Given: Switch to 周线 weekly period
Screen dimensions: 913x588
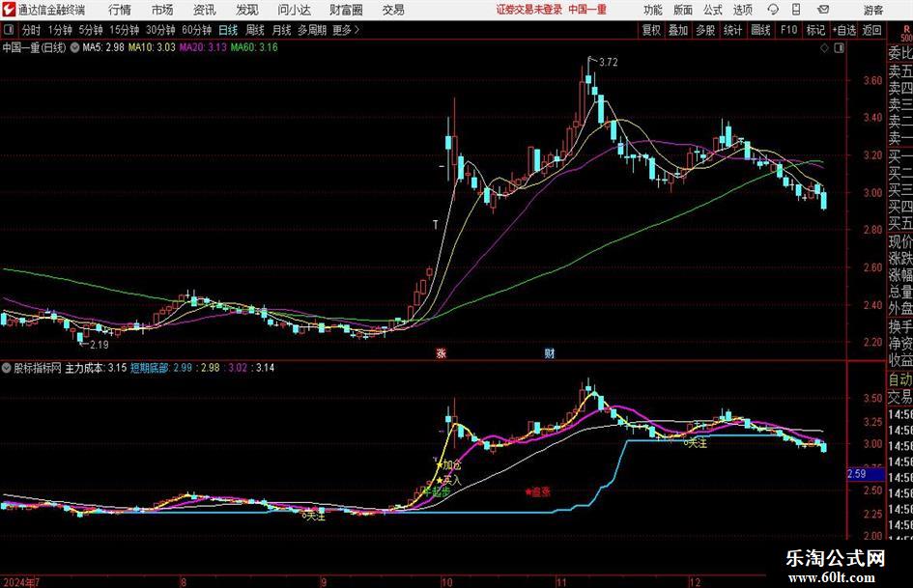Looking at the screenshot, I should [255, 30].
